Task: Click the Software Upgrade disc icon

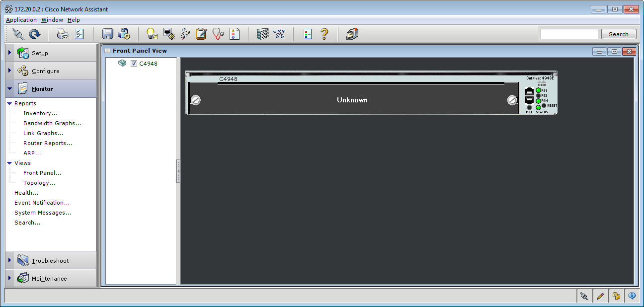Action: (x=124, y=34)
